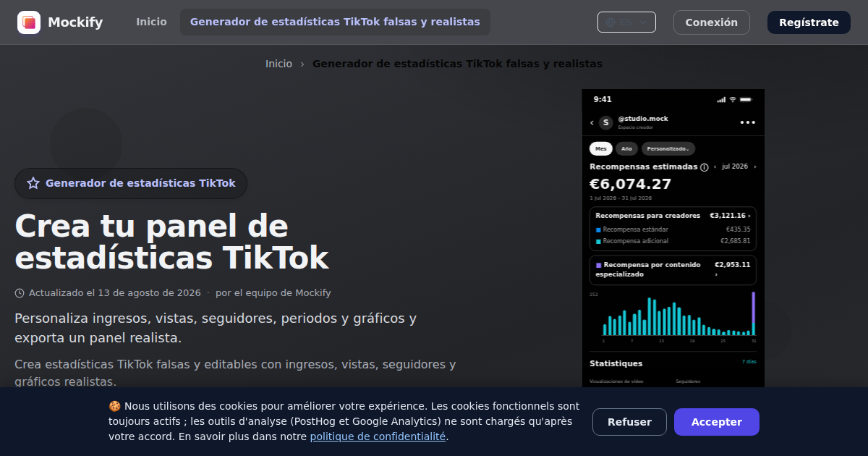Image resolution: width=868 pixels, height=456 pixels.
Task: Open the ES language dropdown
Action: [626, 22]
